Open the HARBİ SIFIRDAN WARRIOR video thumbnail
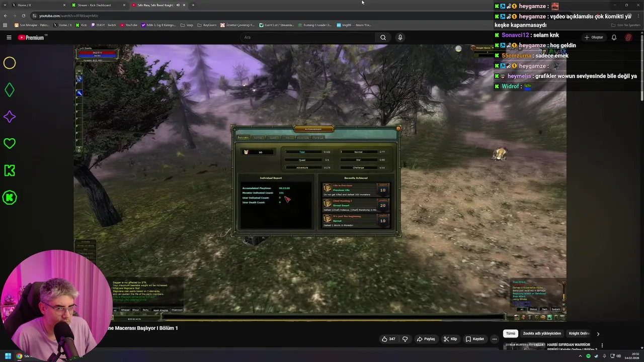Image resolution: width=644 pixels, height=362 pixels. point(524,346)
